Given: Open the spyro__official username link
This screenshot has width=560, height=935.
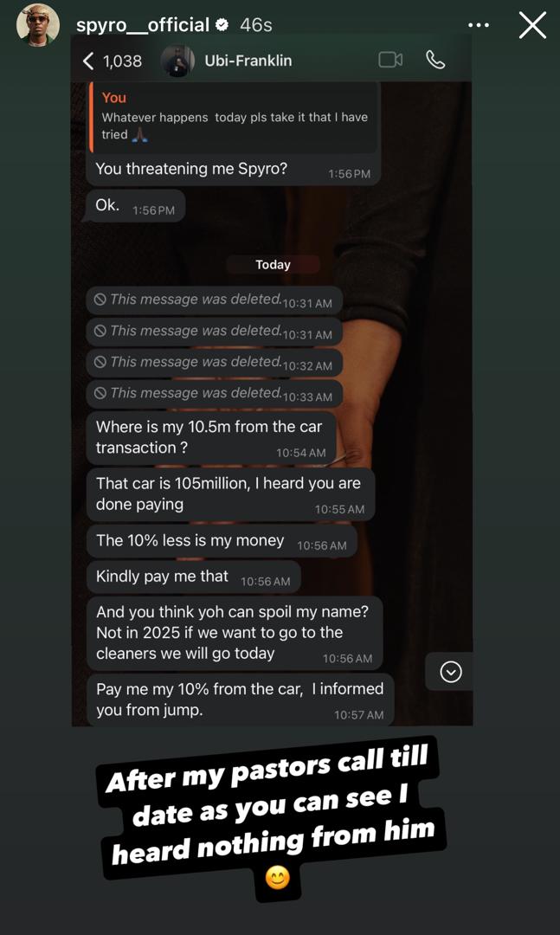Looking at the screenshot, I should pyautogui.click(x=143, y=25).
